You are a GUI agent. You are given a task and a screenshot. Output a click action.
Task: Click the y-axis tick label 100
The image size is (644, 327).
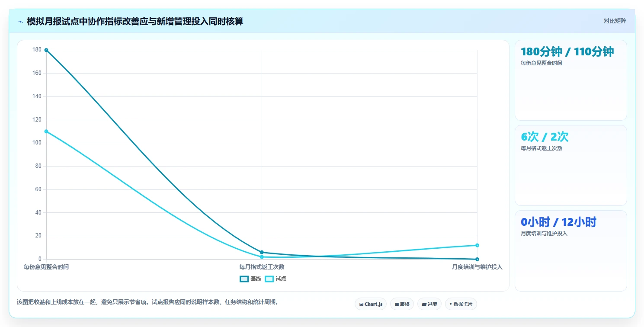click(x=37, y=143)
